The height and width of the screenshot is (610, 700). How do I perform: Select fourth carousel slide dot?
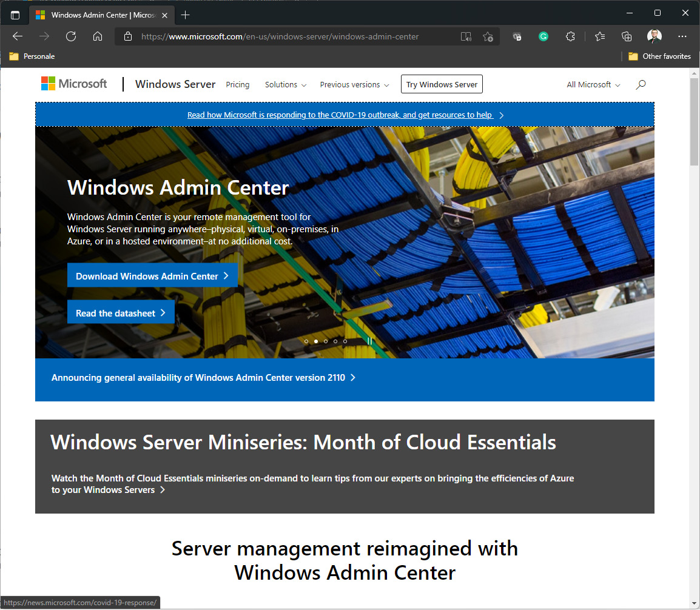point(335,341)
